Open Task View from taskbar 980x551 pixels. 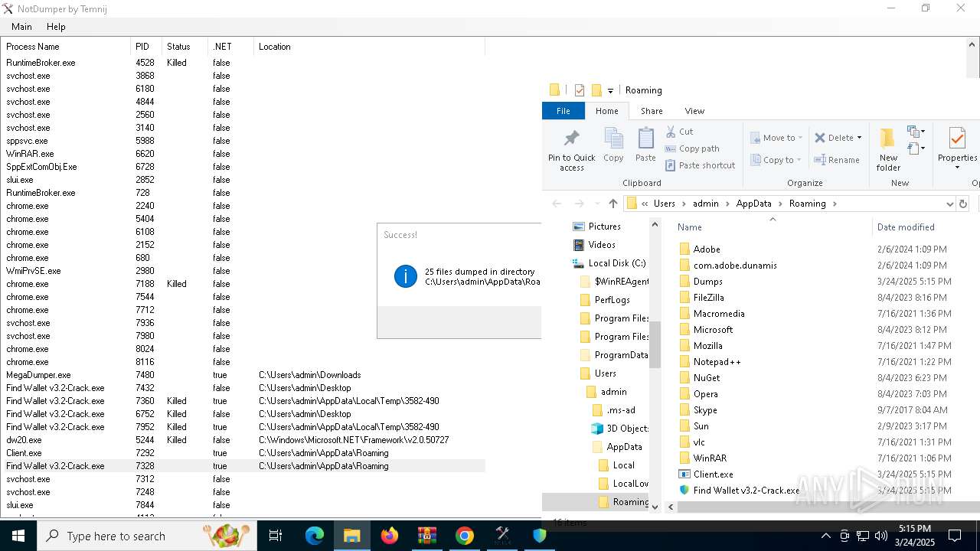[x=276, y=536]
